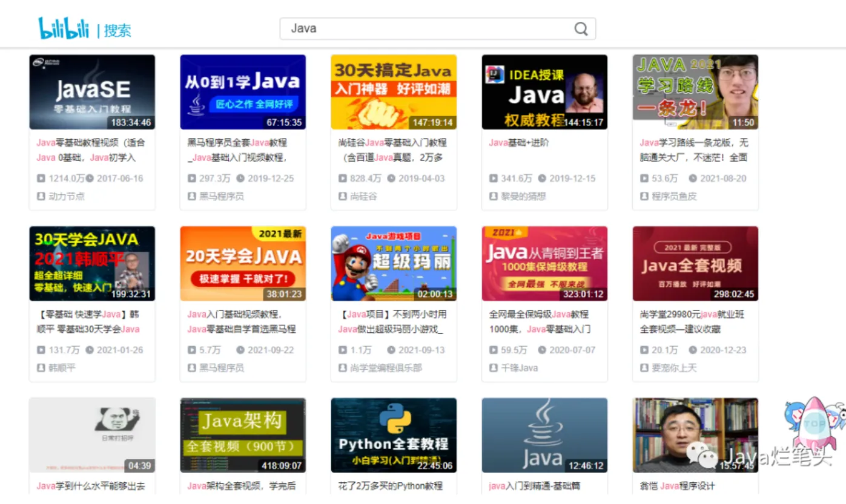
Task: Open the IDEA授课 Java权威教程 thumbnail
Action: [x=544, y=92]
